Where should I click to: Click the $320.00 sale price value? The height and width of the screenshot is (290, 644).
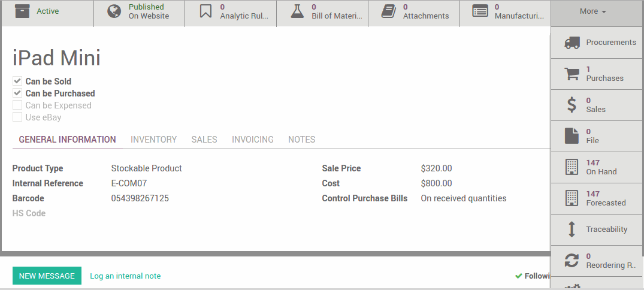click(436, 168)
